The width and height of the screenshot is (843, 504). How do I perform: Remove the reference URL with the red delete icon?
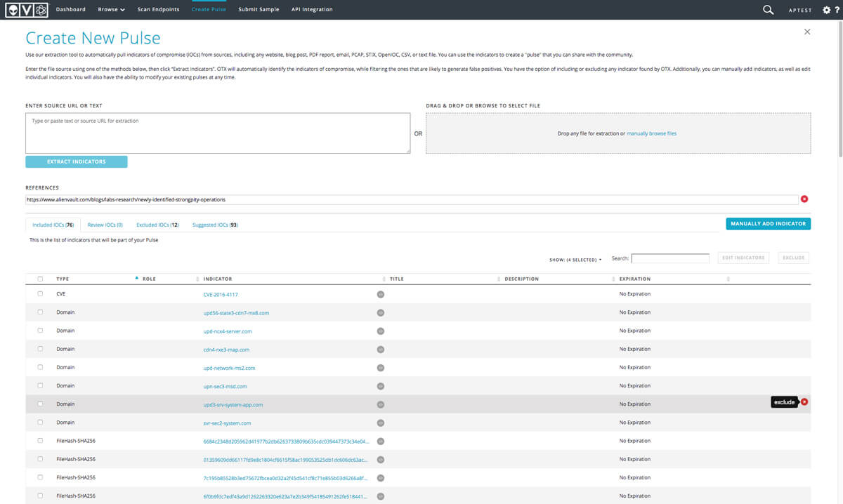804,199
